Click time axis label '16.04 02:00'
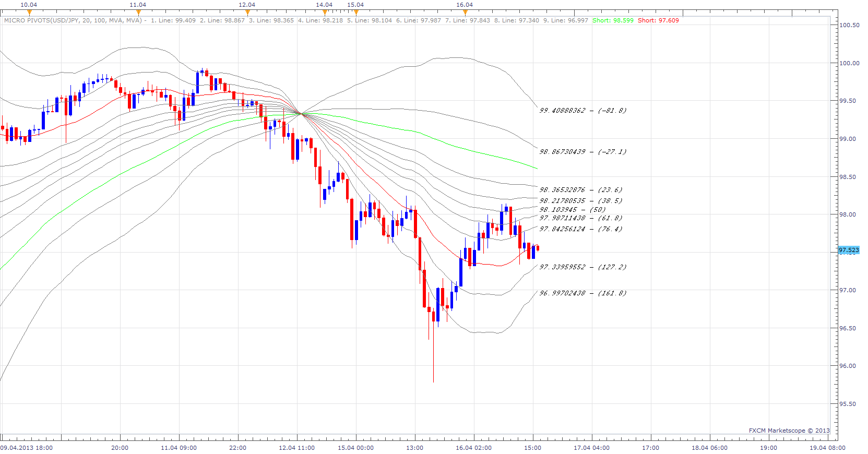Viewport: 868px width, 454px height. tap(474, 448)
